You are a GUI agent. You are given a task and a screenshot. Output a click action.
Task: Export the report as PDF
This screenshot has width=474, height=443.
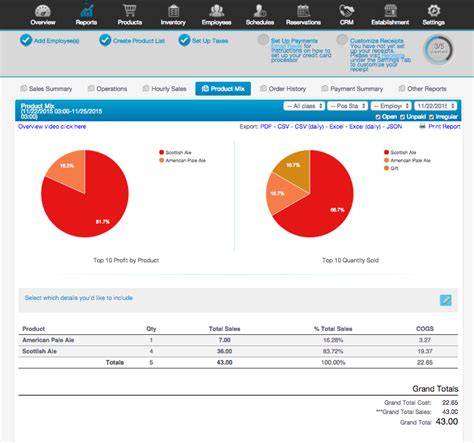tap(266, 127)
